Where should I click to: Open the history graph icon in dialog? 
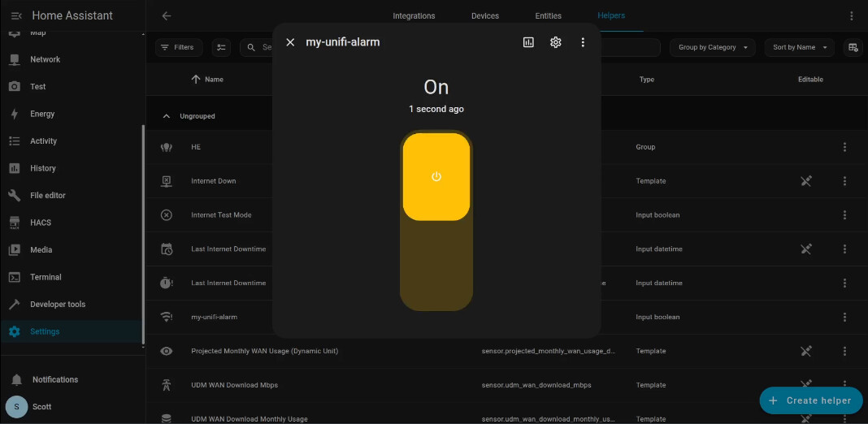point(528,42)
